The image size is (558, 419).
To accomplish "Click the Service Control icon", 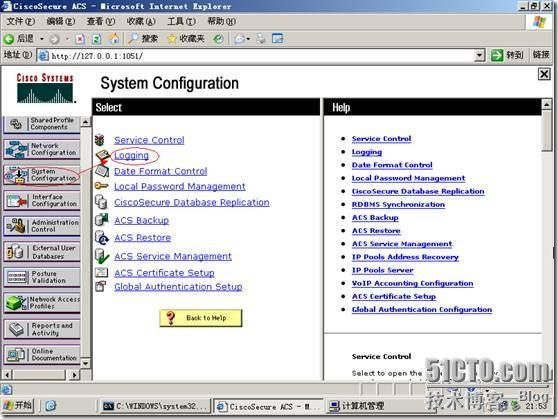I will point(100,140).
